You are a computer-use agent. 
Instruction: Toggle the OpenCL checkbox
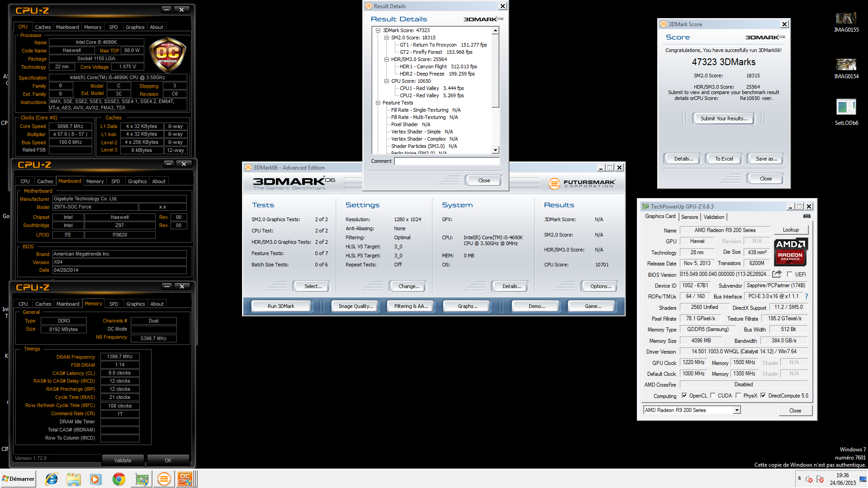point(684,396)
